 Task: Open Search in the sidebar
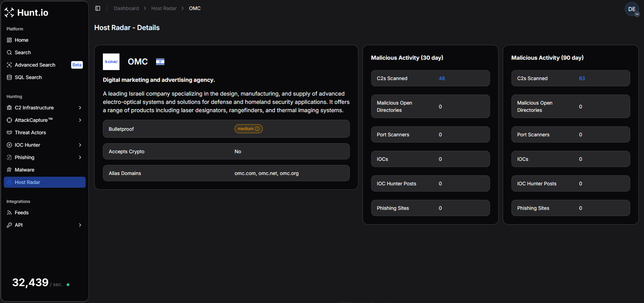[45, 52]
